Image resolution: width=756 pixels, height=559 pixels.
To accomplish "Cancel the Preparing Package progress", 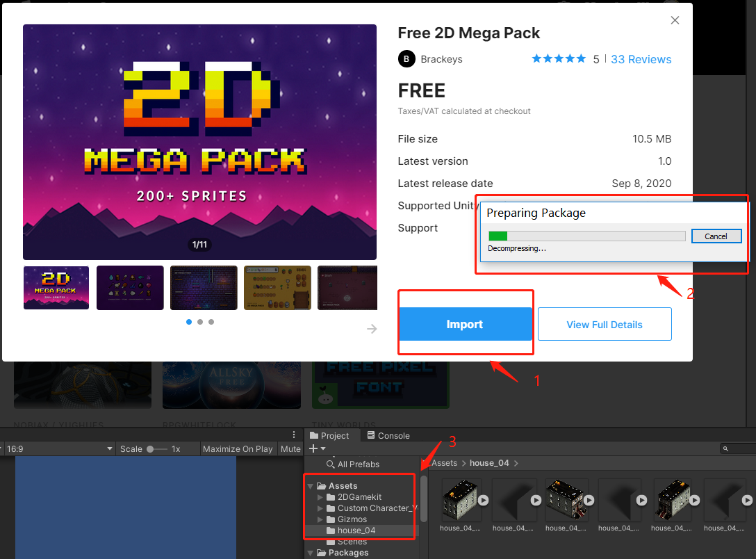I will click(x=716, y=236).
